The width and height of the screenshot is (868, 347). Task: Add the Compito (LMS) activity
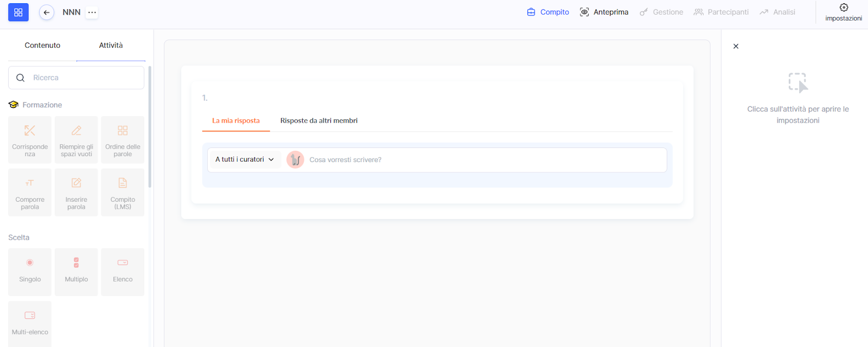coord(123,192)
